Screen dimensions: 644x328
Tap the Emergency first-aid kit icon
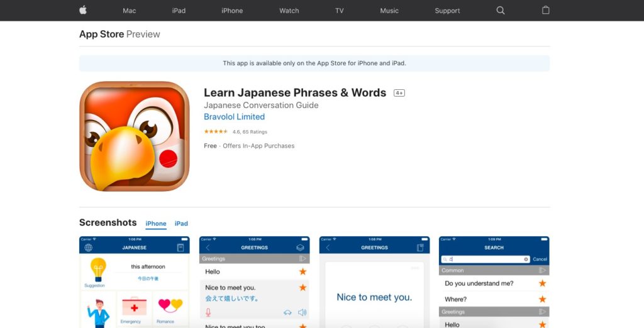pos(134,306)
